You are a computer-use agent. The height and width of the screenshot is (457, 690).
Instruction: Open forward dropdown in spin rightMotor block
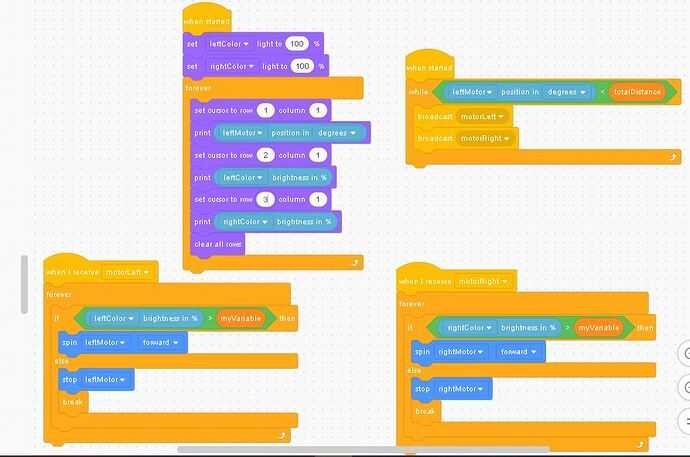(x=514, y=351)
